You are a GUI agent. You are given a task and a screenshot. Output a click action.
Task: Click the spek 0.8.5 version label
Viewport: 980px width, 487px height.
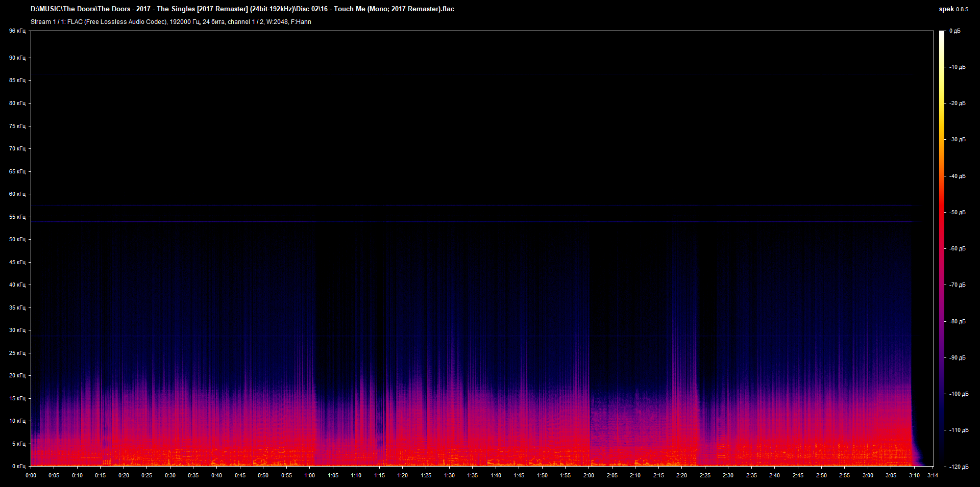[x=953, y=9]
